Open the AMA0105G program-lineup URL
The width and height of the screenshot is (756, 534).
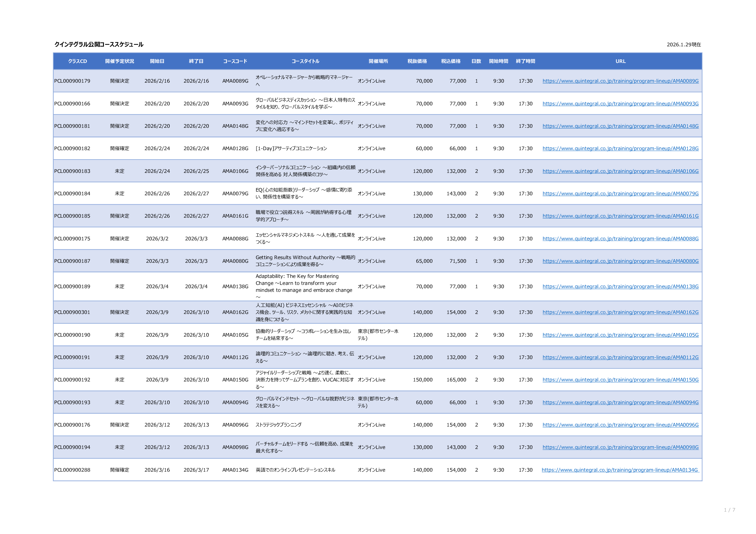pyautogui.click(x=620, y=335)
